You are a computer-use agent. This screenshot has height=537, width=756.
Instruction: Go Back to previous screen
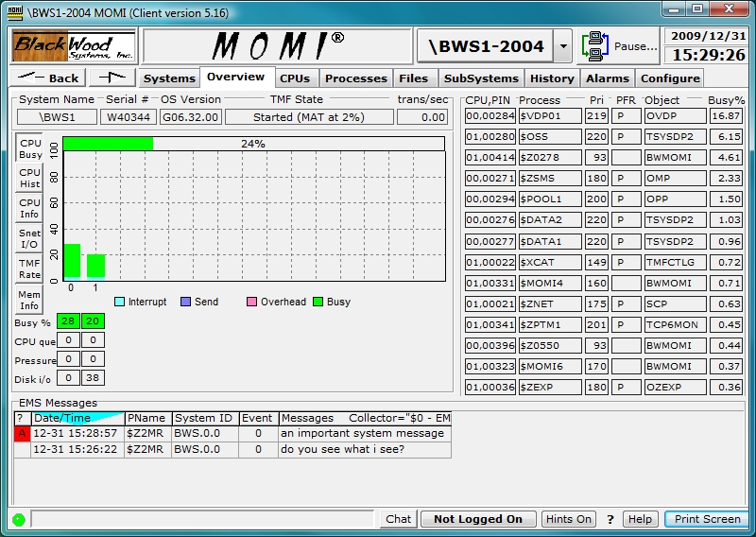coord(48,78)
